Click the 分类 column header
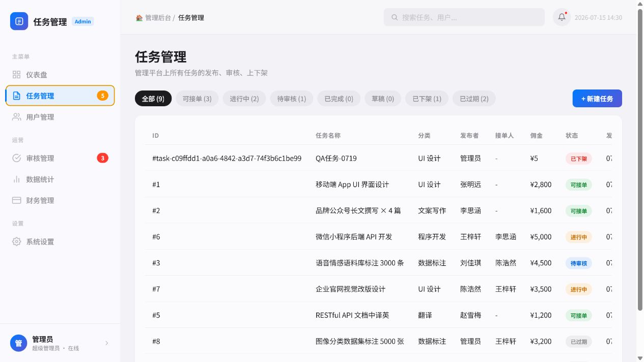 click(424, 136)
